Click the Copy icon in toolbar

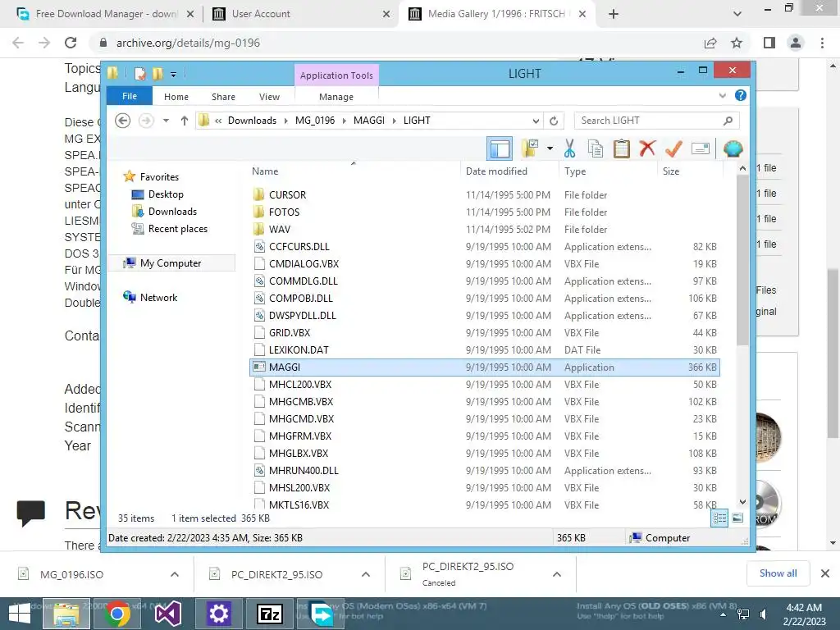click(596, 148)
